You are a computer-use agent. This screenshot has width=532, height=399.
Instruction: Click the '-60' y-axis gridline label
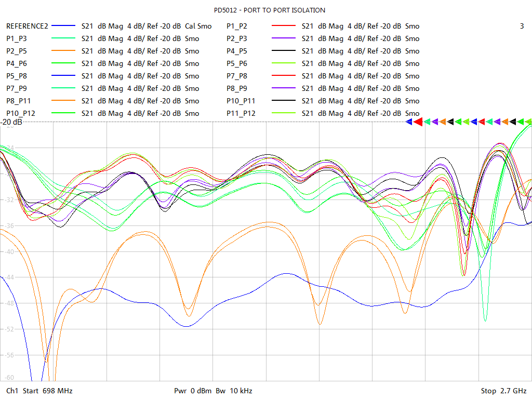[x=9, y=378]
